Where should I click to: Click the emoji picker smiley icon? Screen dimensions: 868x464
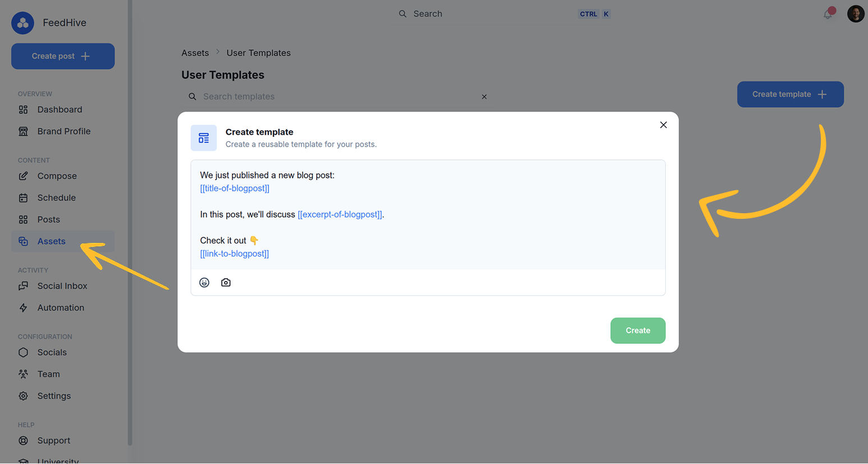(x=204, y=283)
